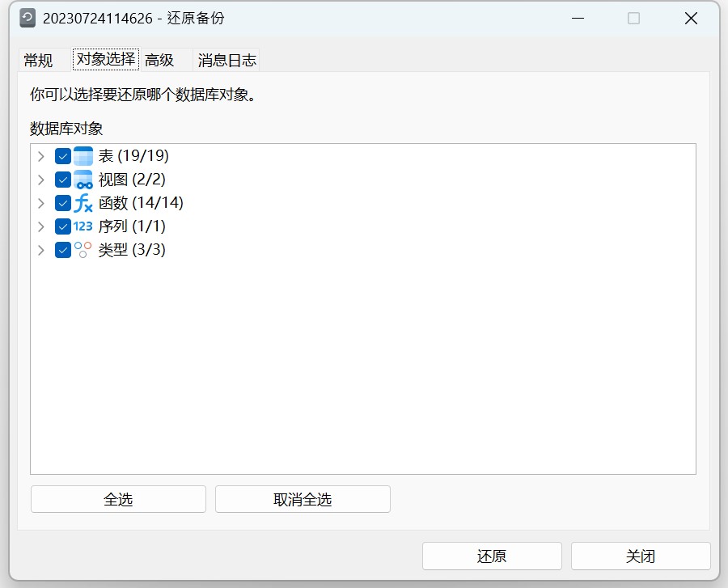Select the 函数 (14/14) row label
728x588 pixels.
pos(141,203)
